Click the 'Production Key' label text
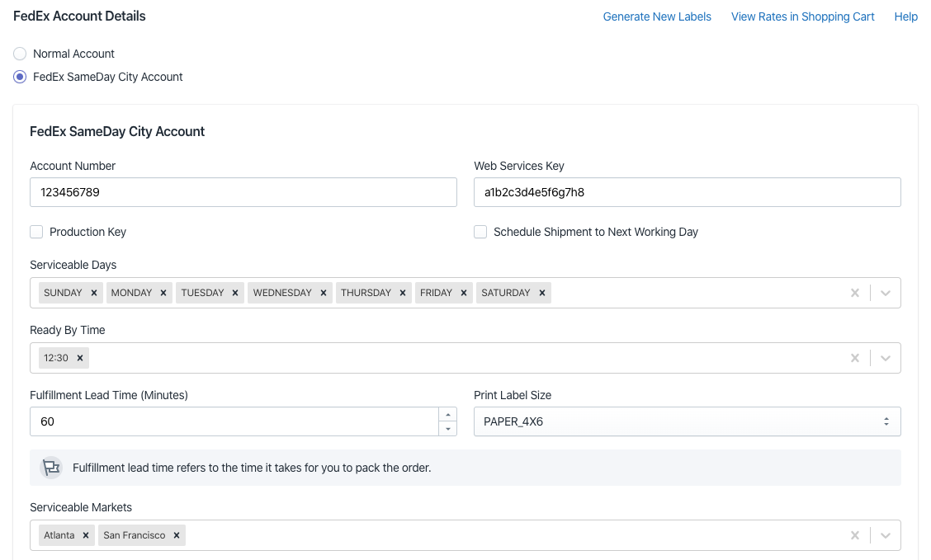The height and width of the screenshot is (560, 931). pyautogui.click(x=87, y=232)
